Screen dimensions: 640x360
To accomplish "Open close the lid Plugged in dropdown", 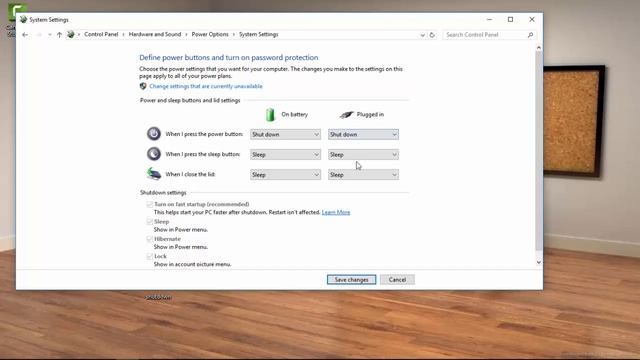I will point(363,175).
